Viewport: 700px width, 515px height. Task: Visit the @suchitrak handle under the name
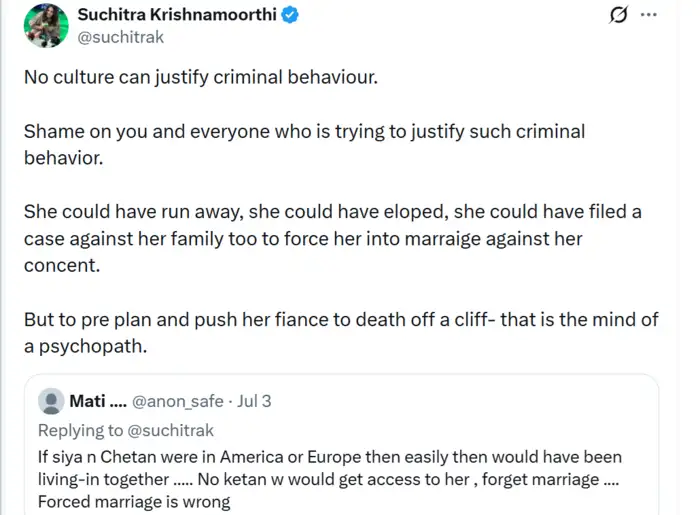pyautogui.click(x=121, y=37)
